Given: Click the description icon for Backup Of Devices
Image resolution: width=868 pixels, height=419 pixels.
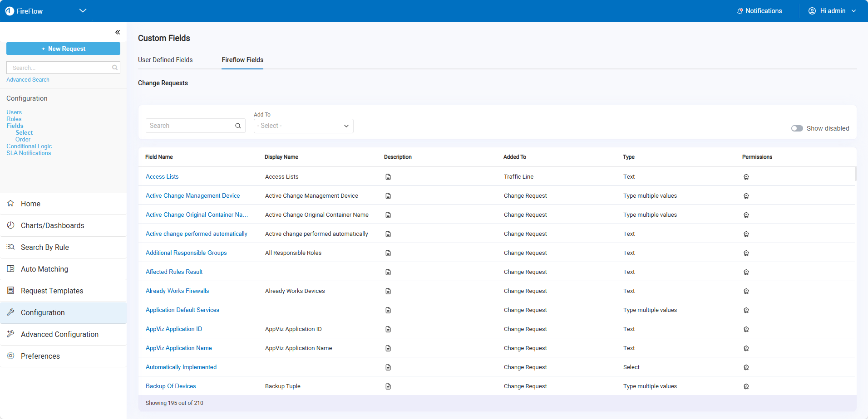Looking at the screenshot, I should pos(388,386).
